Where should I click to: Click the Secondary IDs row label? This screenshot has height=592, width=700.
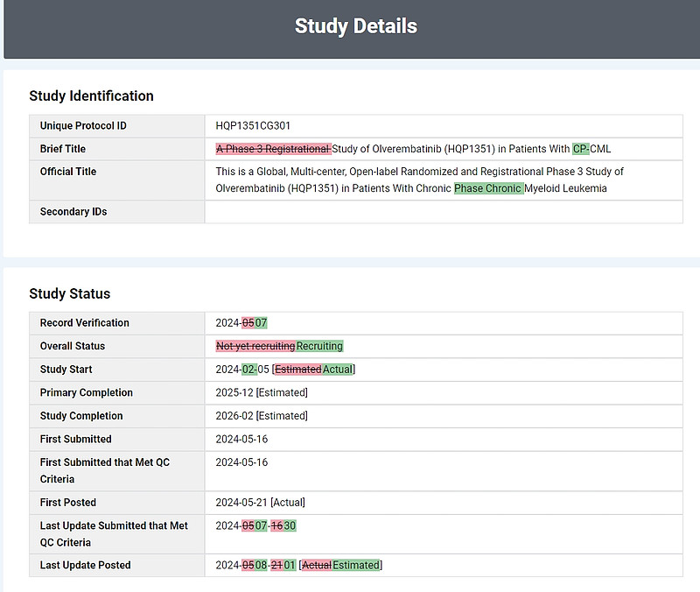(x=73, y=212)
